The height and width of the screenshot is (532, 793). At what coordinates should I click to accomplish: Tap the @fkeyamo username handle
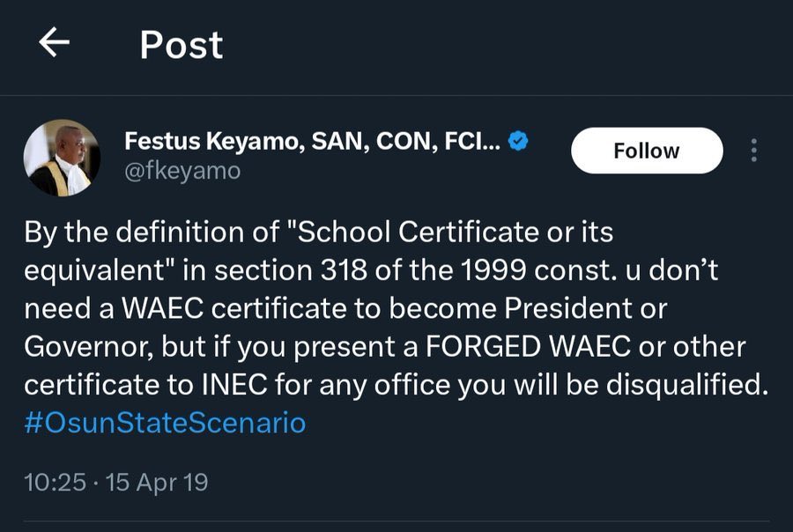point(182,170)
